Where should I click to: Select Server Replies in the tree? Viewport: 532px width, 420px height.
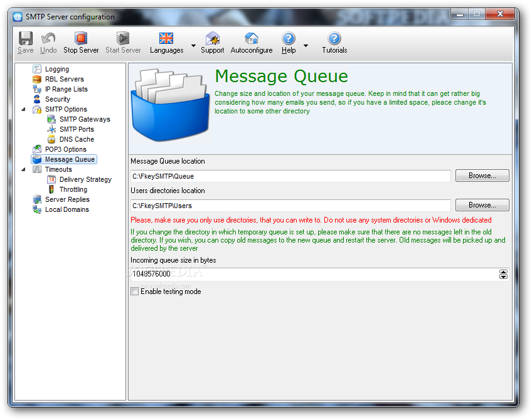67,200
